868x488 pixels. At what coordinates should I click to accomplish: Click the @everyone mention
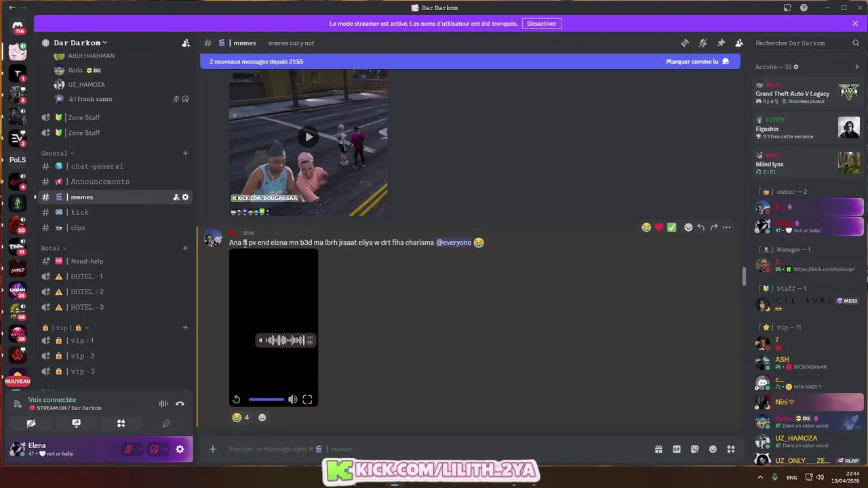pyautogui.click(x=454, y=243)
